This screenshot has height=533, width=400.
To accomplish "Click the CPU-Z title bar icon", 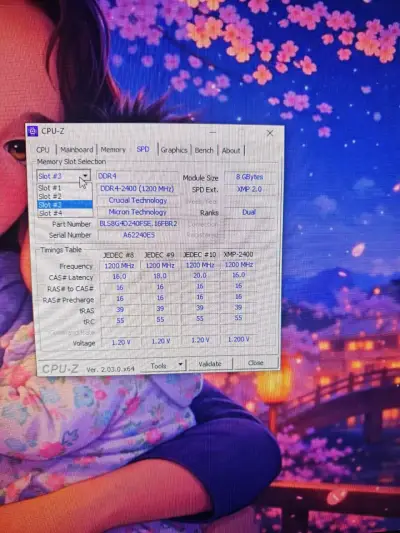I will (x=33, y=131).
